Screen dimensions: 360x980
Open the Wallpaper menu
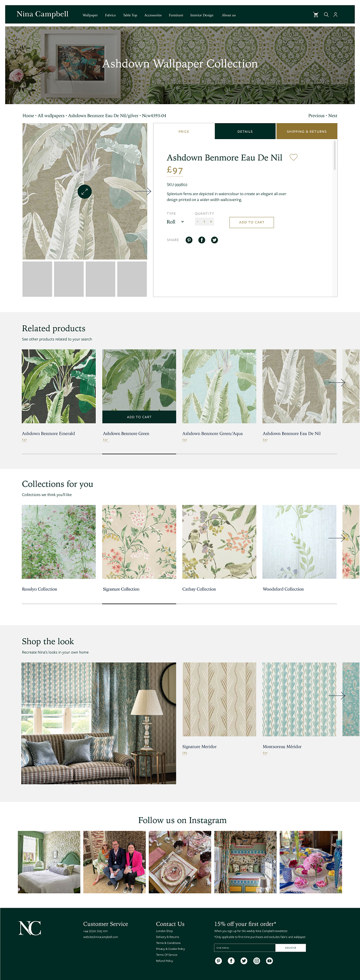[x=90, y=15]
